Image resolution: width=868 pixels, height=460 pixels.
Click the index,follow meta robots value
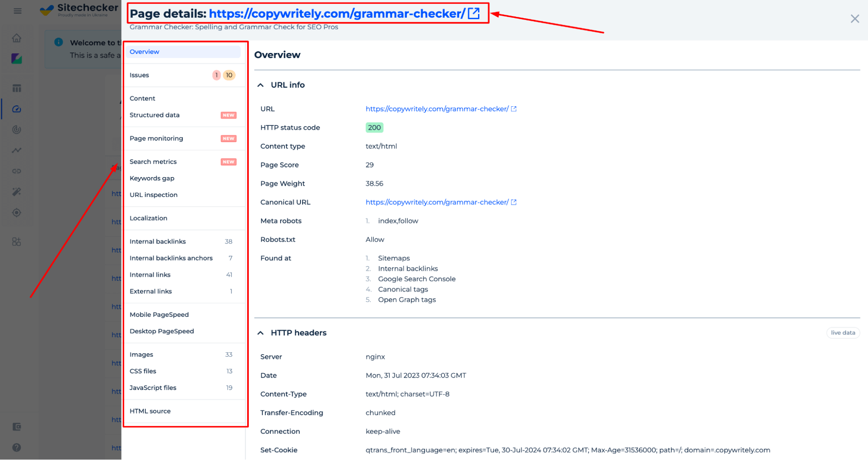(398, 221)
